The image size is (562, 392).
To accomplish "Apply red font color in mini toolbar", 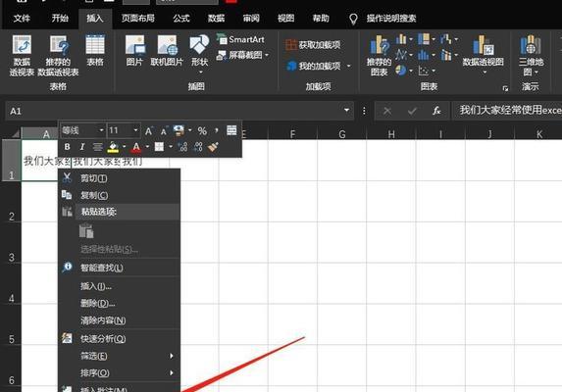I will (x=136, y=147).
